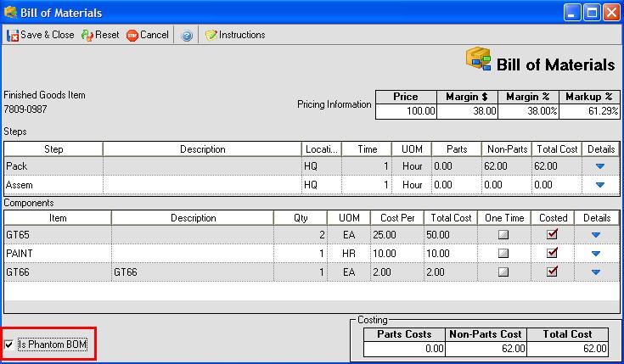This screenshot has height=364, width=624.
Task: Click the Save & Close disk icon
Action: point(13,36)
